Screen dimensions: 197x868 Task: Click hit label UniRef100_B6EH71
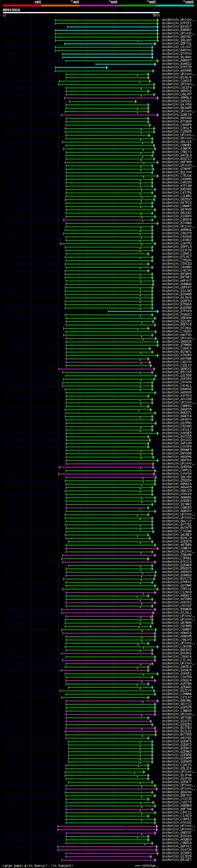coord(177,413)
